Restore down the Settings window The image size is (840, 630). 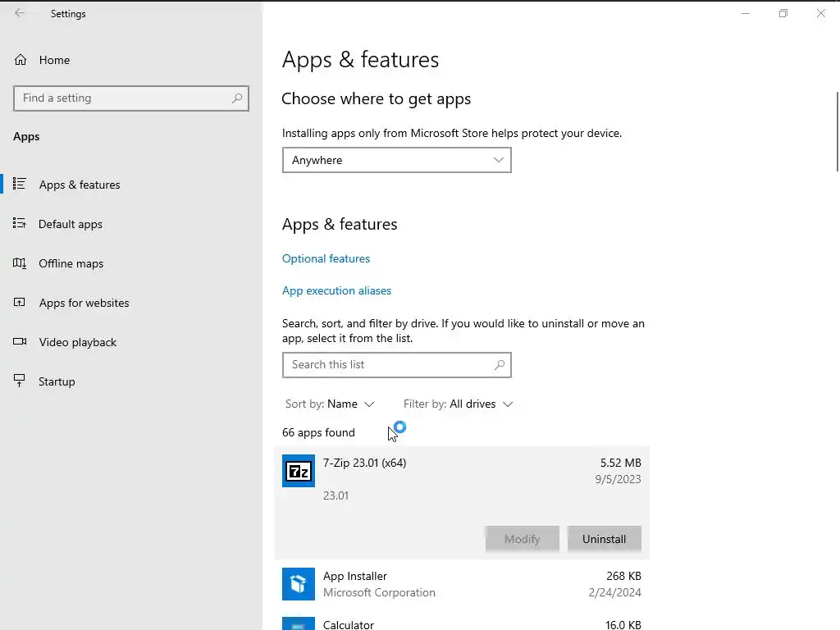[783, 13]
